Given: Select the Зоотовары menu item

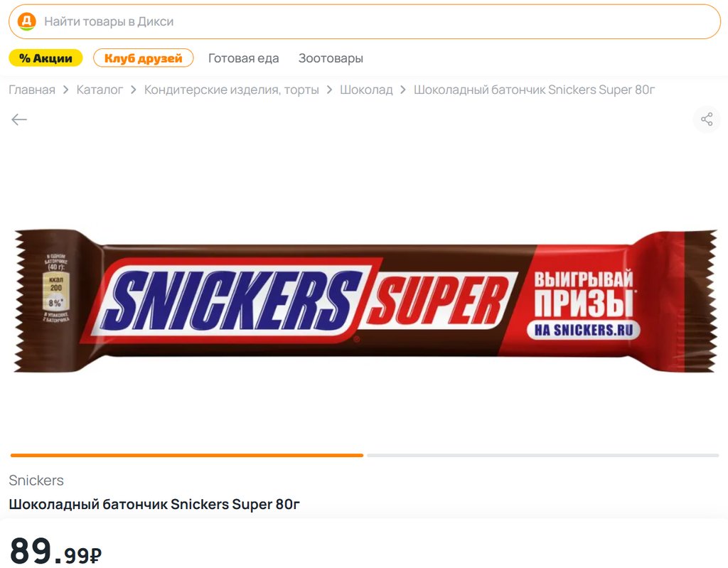Looking at the screenshot, I should pyautogui.click(x=331, y=58).
